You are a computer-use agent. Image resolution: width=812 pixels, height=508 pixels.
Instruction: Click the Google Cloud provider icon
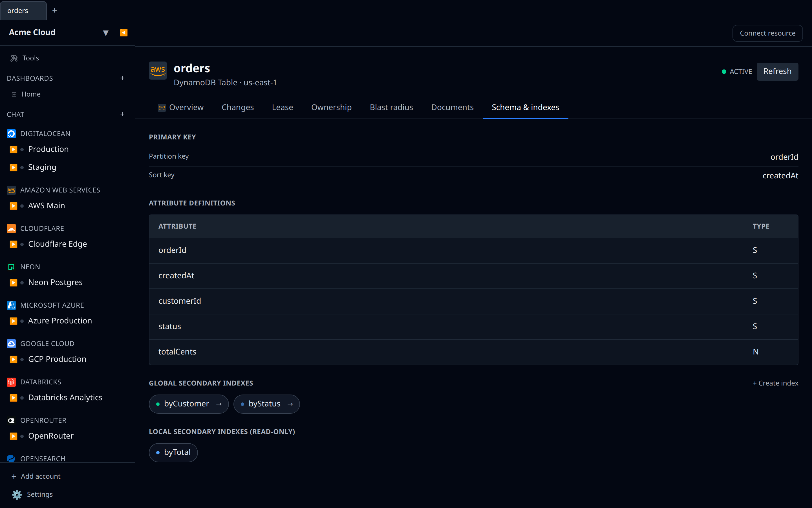click(x=11, y=344)
